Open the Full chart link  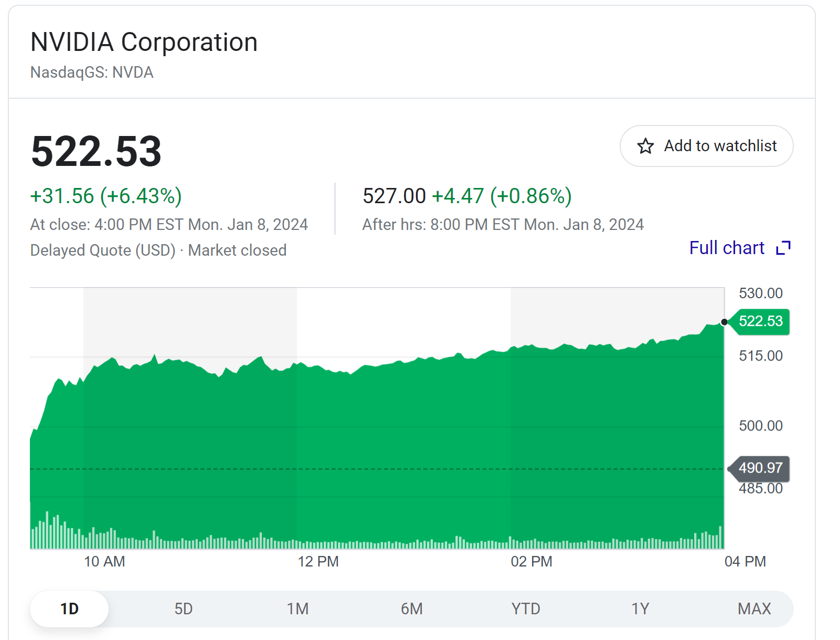pyautogui.click(x=727, y=248)
